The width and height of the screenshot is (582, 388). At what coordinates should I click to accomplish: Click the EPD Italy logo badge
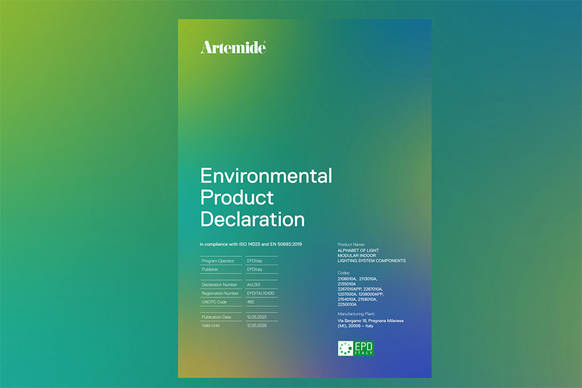pos(356,349)
